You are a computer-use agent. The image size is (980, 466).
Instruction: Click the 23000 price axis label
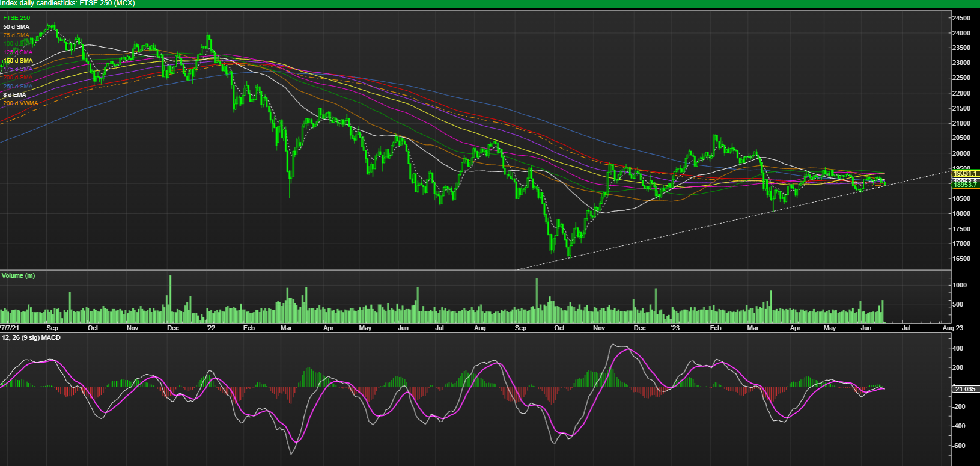(961, 63)
